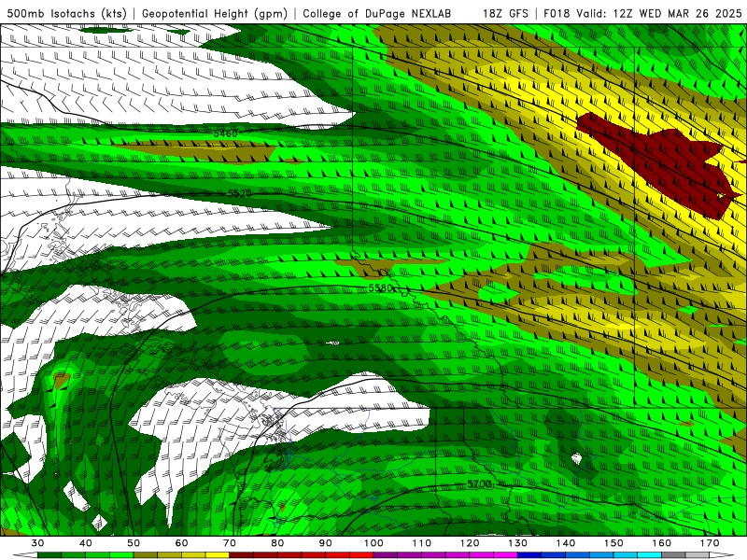Click the 40 value on the color scale
This screenshot has width=747, height=560.
(x=86, y=543)
